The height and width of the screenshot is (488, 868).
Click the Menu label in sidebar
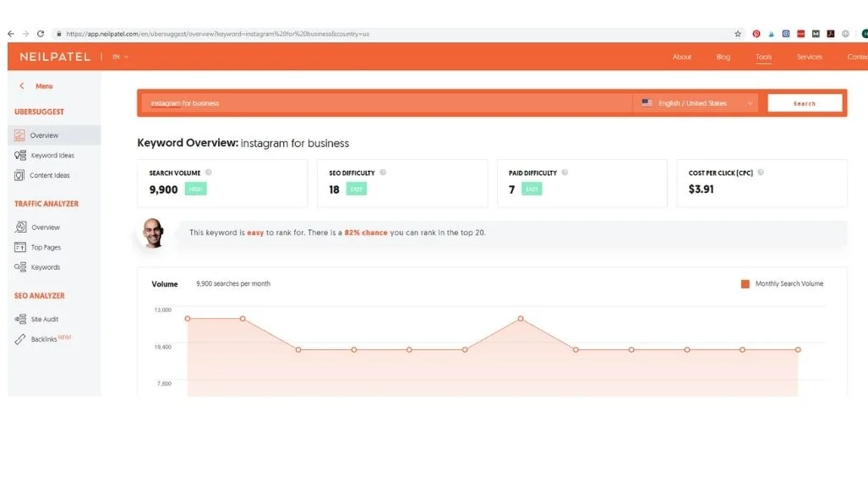44,86
